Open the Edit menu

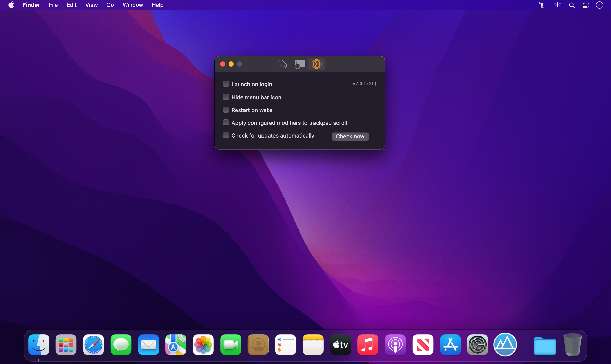[x=71, y=5]
